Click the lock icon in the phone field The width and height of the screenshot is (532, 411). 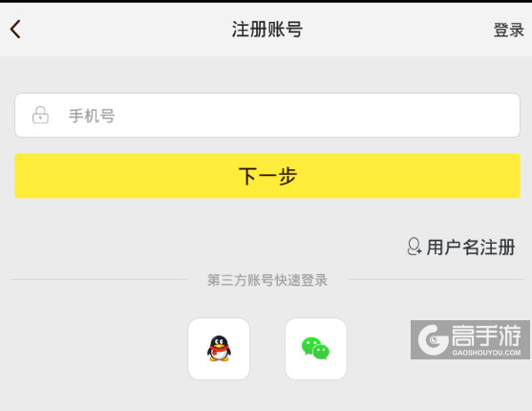pyautogui.click(x=40, y=115)
